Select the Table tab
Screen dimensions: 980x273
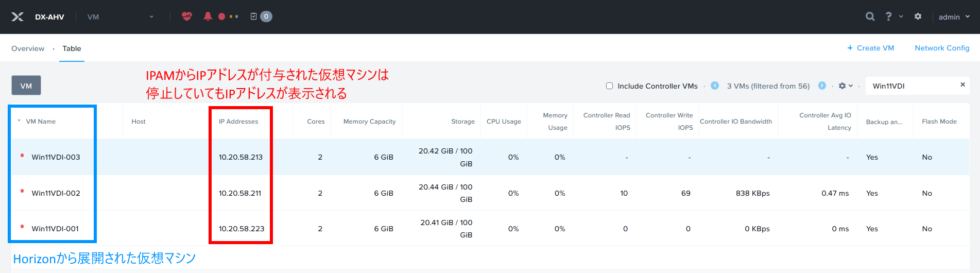click(72, 48)
